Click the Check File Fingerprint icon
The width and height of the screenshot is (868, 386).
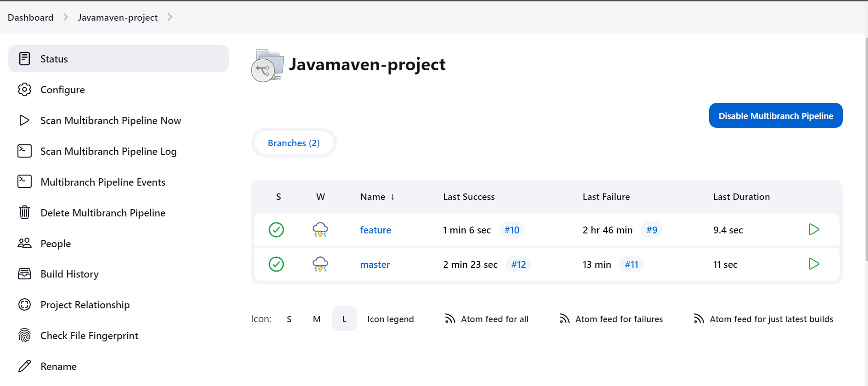tap(24, 335)
